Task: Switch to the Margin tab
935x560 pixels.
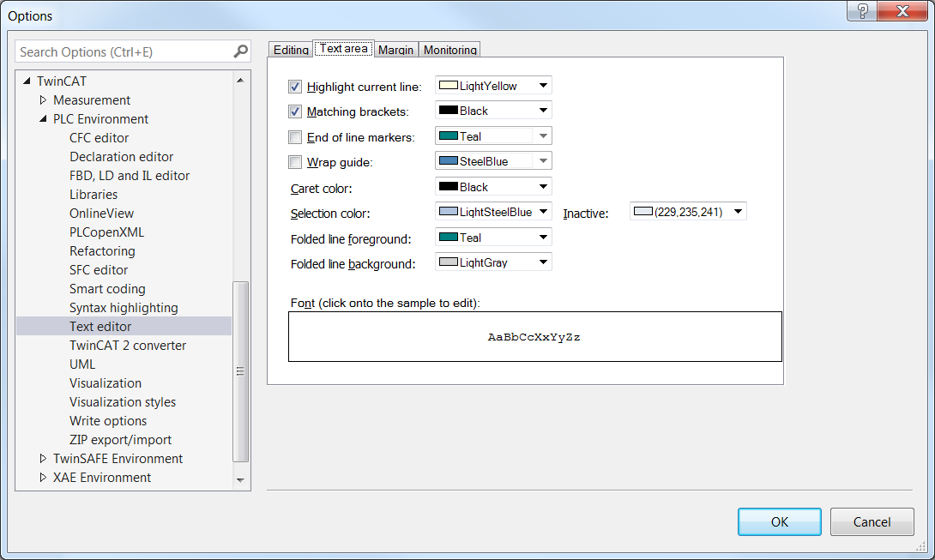Action: pos(396,50)
